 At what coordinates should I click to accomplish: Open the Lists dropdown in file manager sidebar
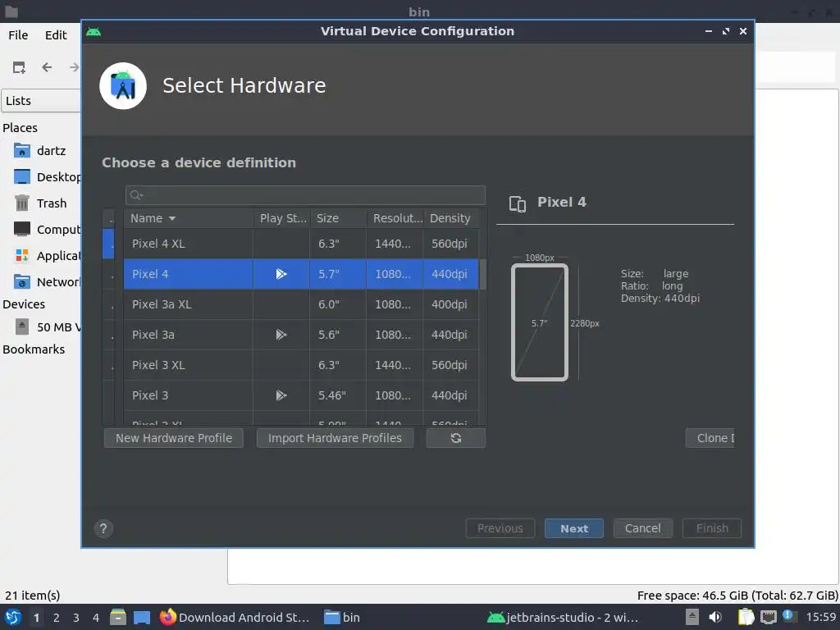click(41, 101)
